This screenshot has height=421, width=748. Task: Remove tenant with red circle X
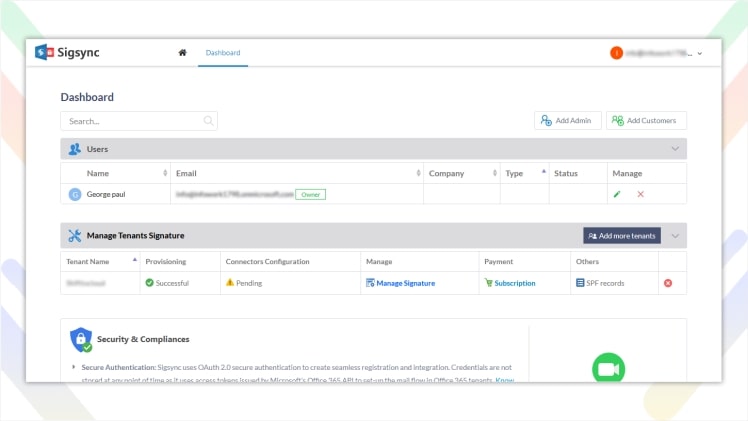pyautogui.click(x=668, y=283)
